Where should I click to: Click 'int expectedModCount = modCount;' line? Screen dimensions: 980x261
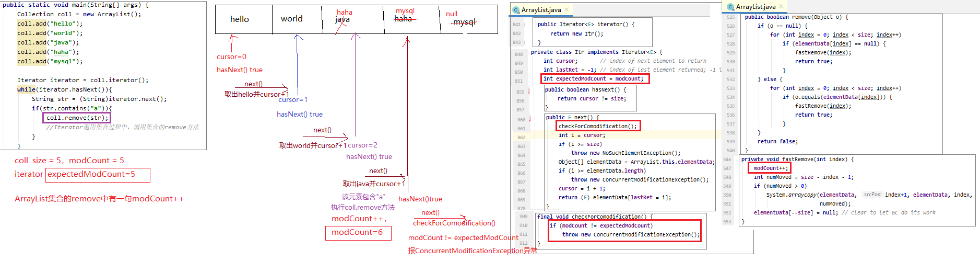593,78
